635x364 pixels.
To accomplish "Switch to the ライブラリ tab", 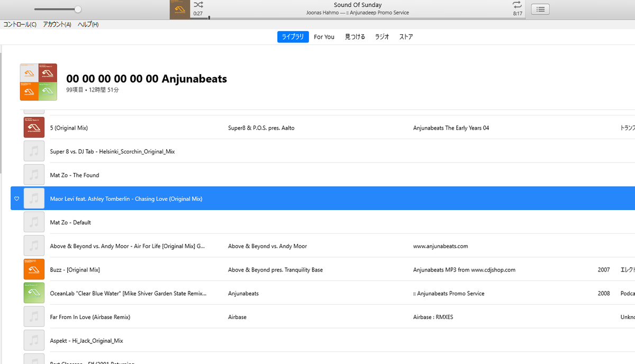I will click(293, 37).
